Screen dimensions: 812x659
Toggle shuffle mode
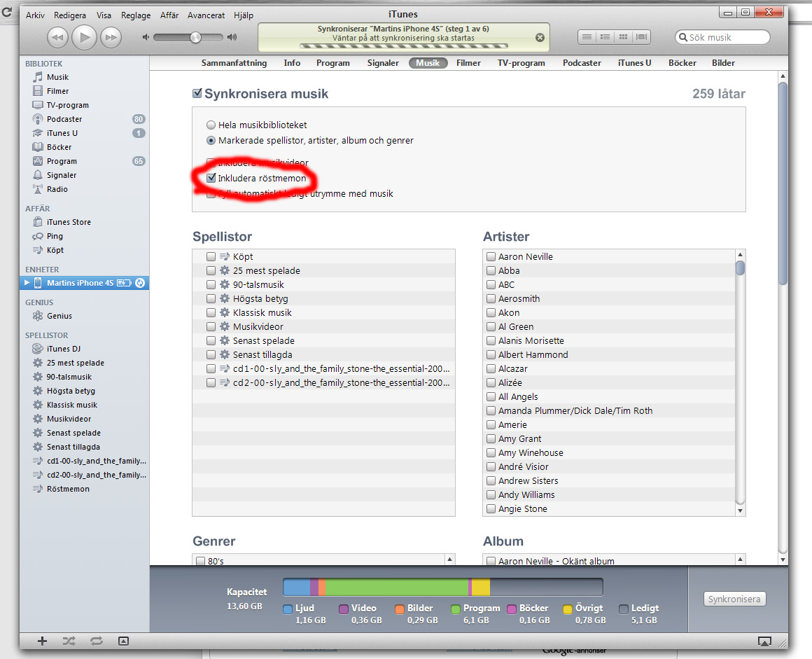(x=69, y=641)
